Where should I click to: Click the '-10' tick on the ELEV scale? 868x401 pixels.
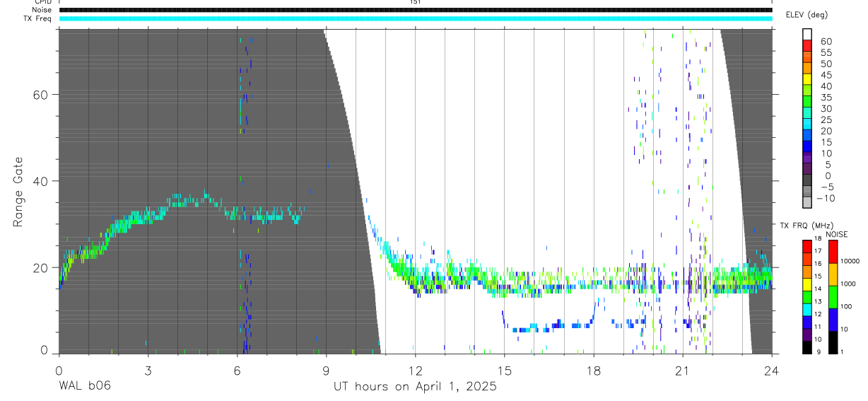tap(827, 198)
